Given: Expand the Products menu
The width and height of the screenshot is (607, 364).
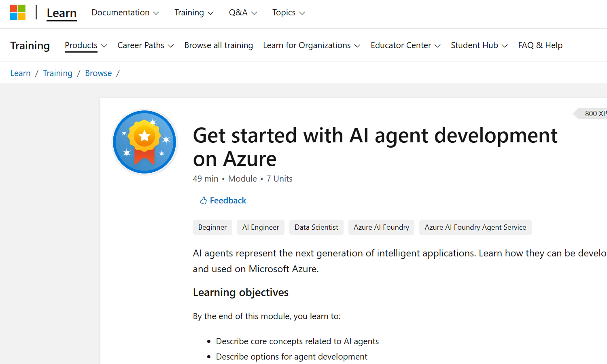Looking at the screenshot, I should (x=86, y=45).
